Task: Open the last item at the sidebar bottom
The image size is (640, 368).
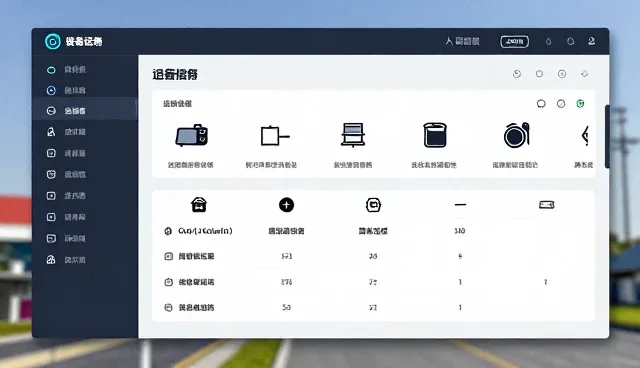Action: pos(66,260)
